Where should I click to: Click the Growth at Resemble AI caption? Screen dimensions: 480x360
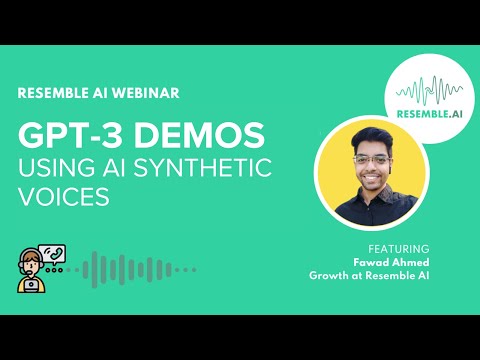pyautogui.click(x=369, y=276)
